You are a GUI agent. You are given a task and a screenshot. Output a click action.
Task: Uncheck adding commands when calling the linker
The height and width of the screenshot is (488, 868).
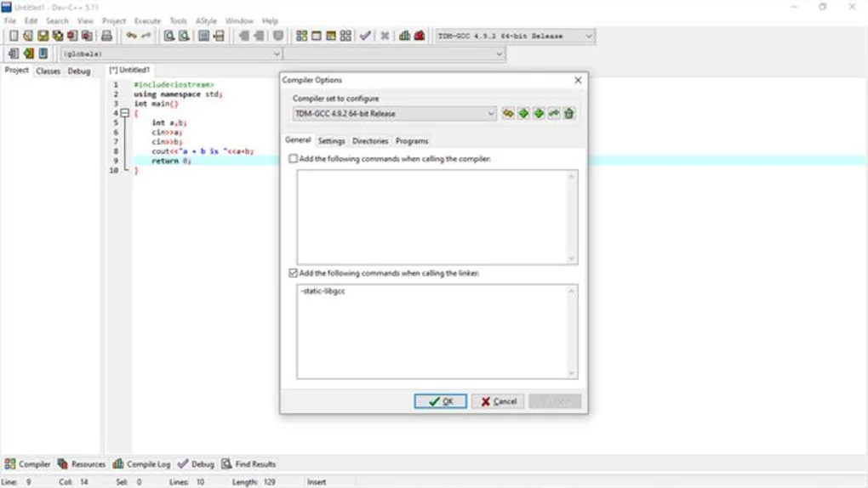(294, 273)
